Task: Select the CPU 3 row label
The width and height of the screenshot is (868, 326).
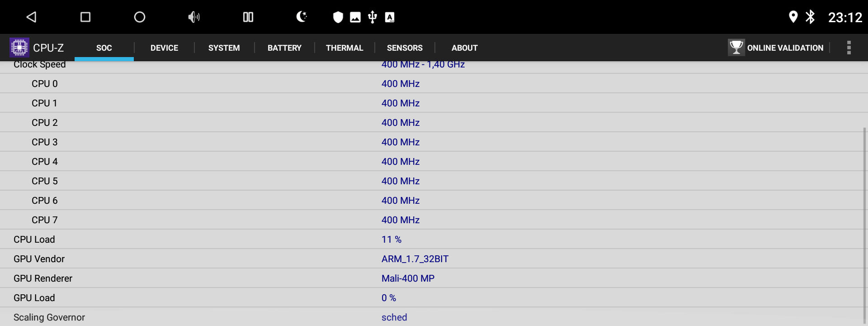Action: pyautogui.click(x=45, y=142)
